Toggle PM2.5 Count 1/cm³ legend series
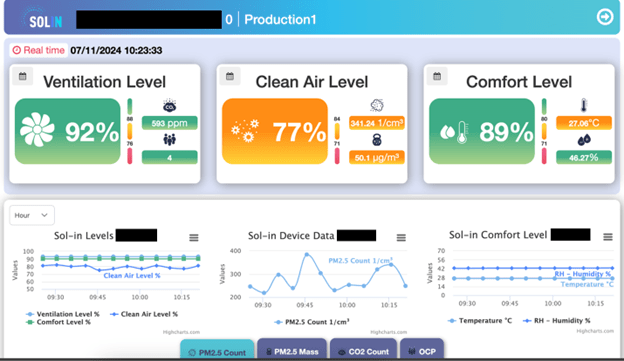 click(x=312, y=322)
